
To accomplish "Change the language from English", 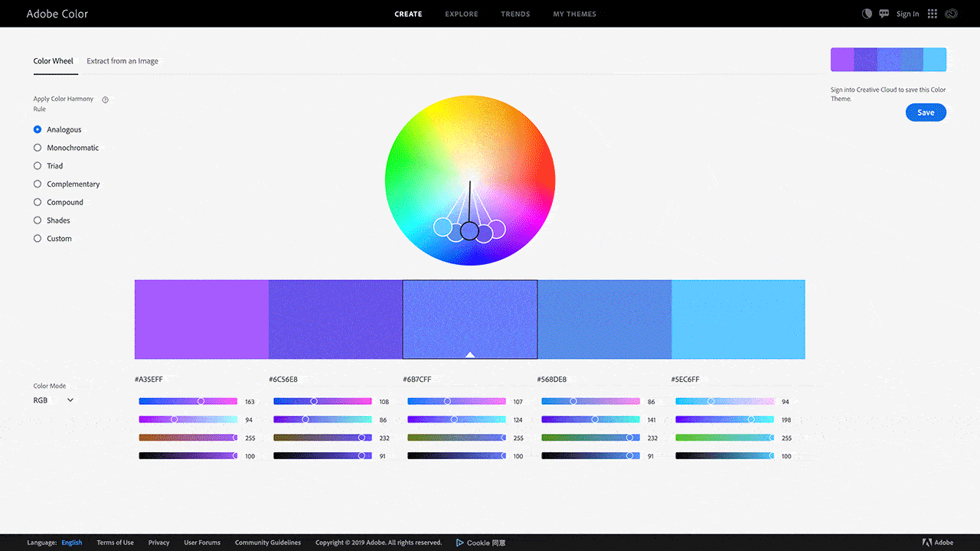I will [x=72, y=543].
